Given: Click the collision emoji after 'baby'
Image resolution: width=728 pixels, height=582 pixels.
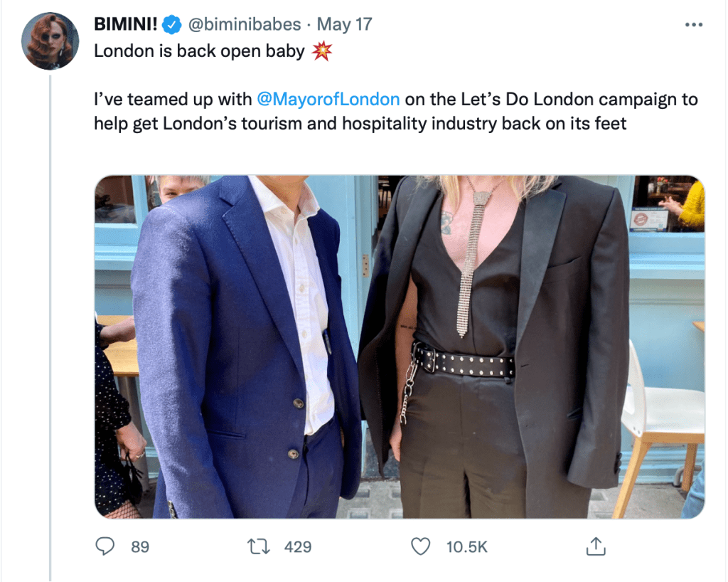Looking at the screenshot, I should (x=322, y=52).
